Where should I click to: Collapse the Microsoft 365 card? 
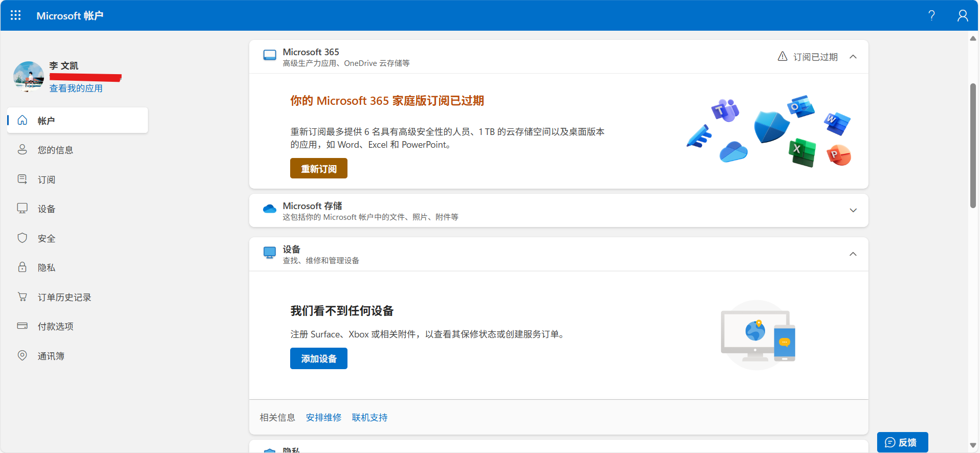(x=853, y=57)
